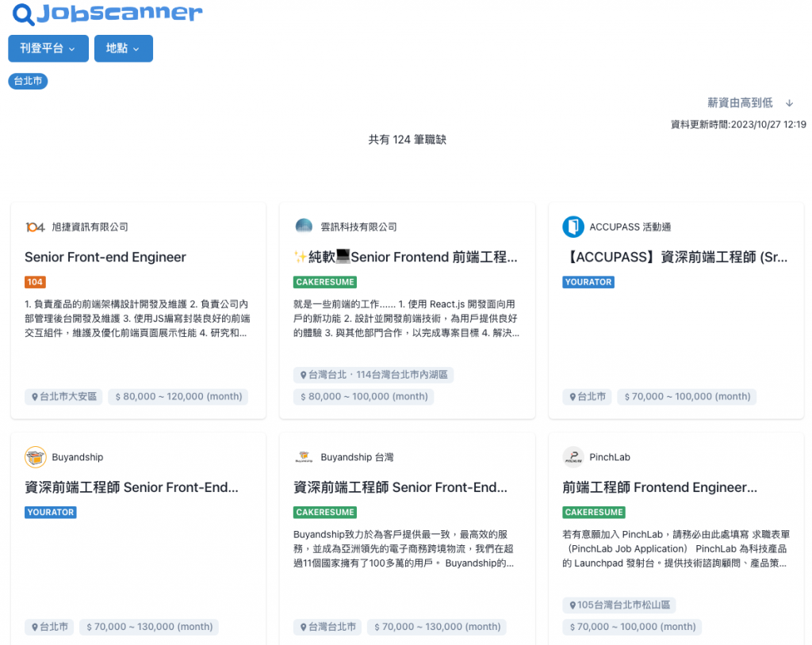Screen dimensions: 812x645
Task: Open Buyandship 台灣 資深前端工程師 job title
Action: click(x=400, y=487)
